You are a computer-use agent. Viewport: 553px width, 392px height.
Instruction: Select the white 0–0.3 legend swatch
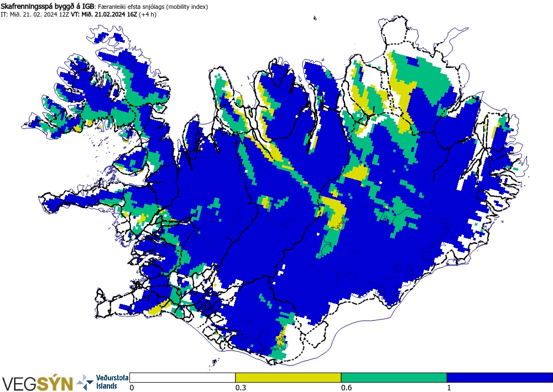tap(182, 378)
